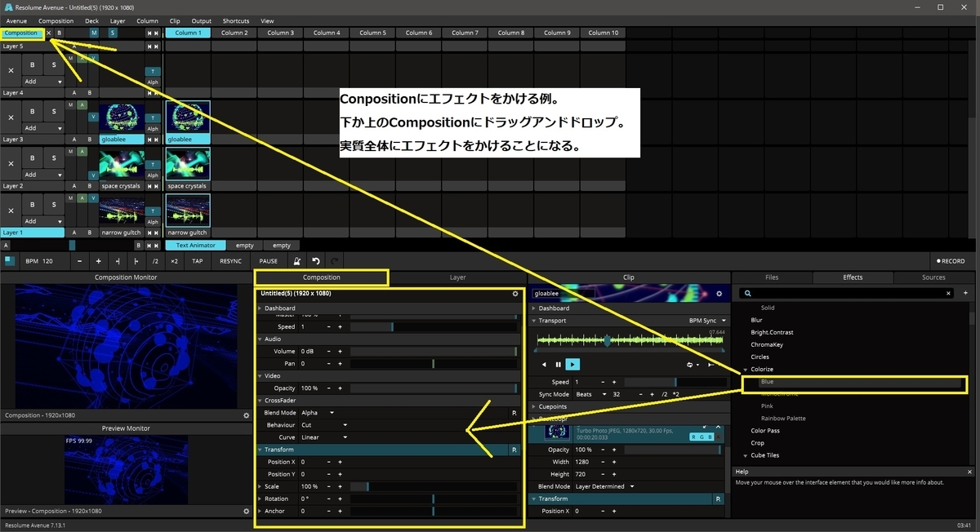980x532 pixels.
Task: Adjust the clip Speed slider
Action: [675, 382]
